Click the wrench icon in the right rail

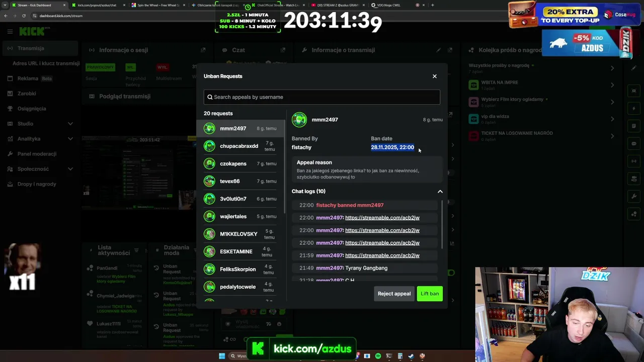coord(634,197)
